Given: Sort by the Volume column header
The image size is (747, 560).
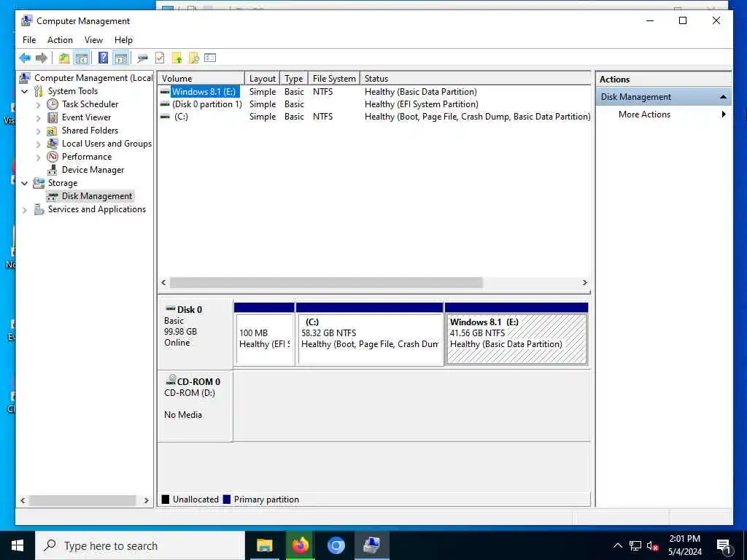Looking at the screenshot, I should (x=201, y=79).
